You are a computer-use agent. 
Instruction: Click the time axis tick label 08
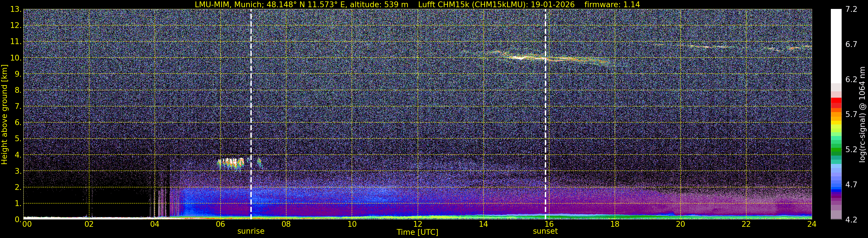pos(286,224)
